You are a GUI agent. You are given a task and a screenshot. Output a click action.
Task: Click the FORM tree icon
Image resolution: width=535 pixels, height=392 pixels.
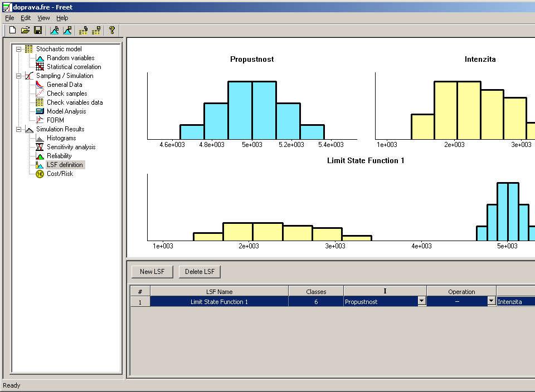click(40, 120)
